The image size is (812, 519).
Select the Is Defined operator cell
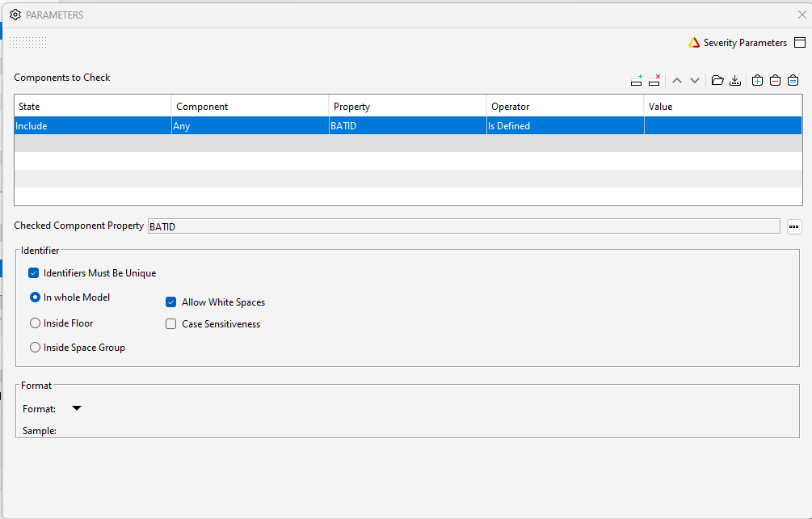point(565,126)
